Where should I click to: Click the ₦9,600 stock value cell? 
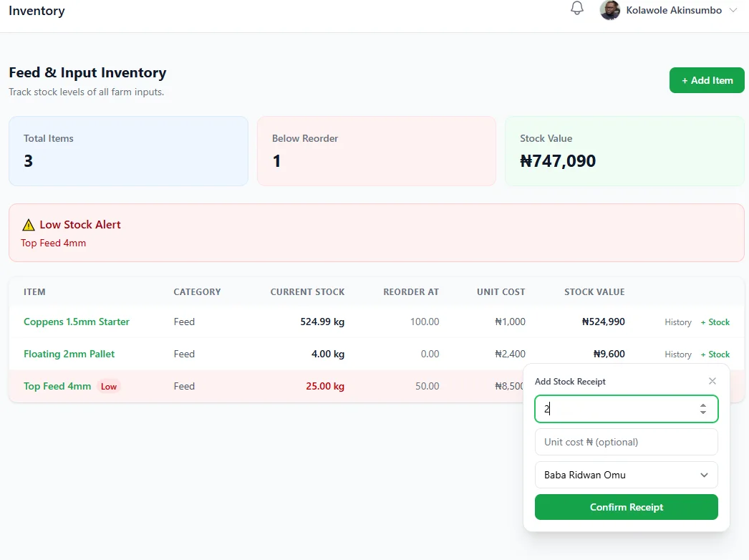pos(609,354)
